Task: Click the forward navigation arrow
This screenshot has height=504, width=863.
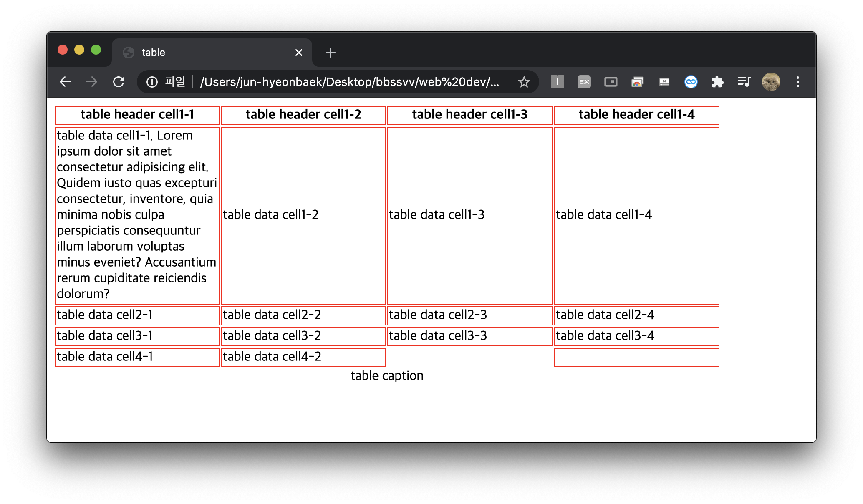Action: click(92, 82)
